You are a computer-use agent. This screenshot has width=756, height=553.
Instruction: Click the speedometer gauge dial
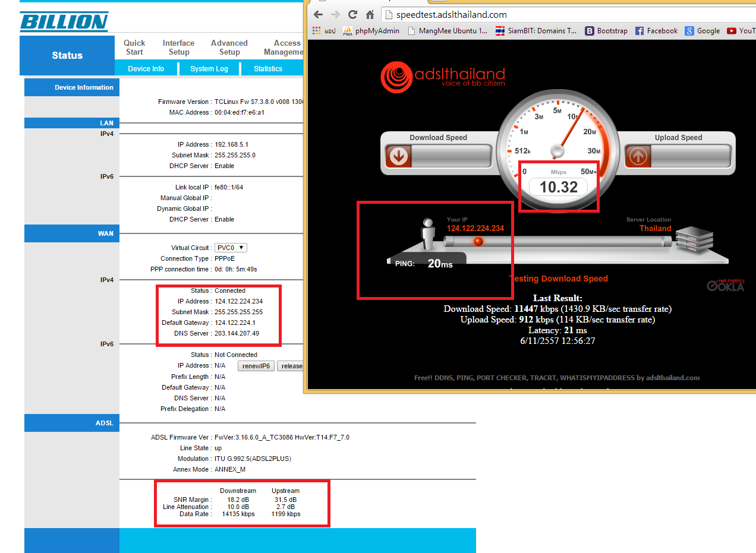coord(556,150)
